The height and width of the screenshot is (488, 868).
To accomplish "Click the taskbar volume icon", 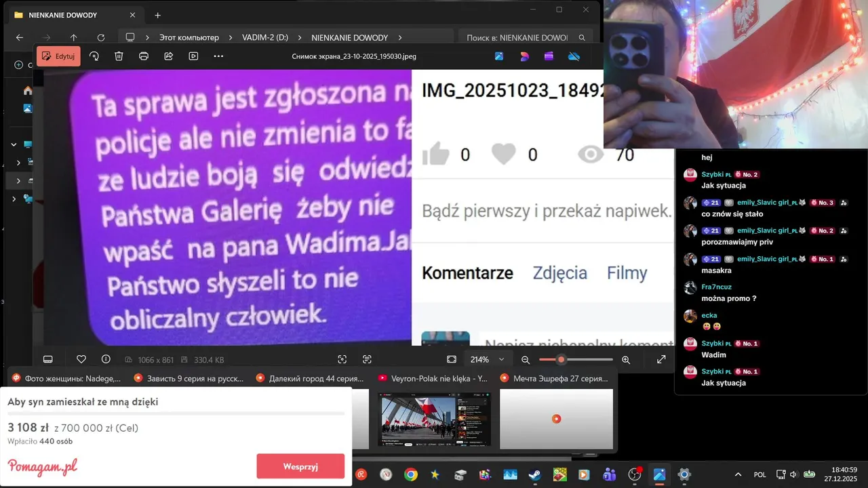I will pyautogui.click(x=793, y=474).
